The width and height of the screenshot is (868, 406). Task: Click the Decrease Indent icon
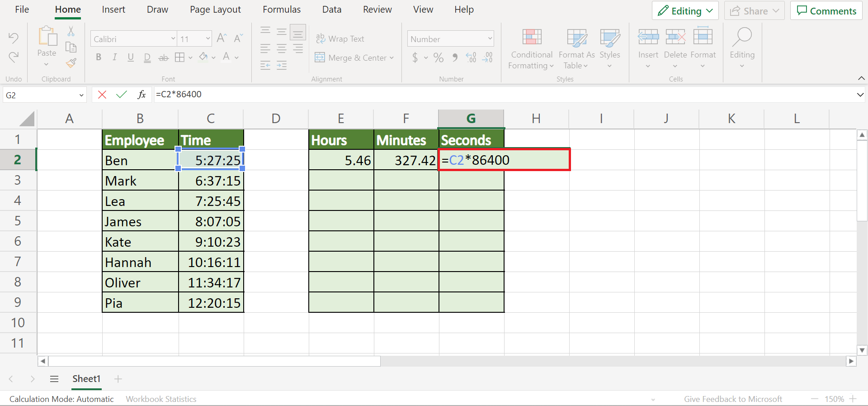point(265,66)
